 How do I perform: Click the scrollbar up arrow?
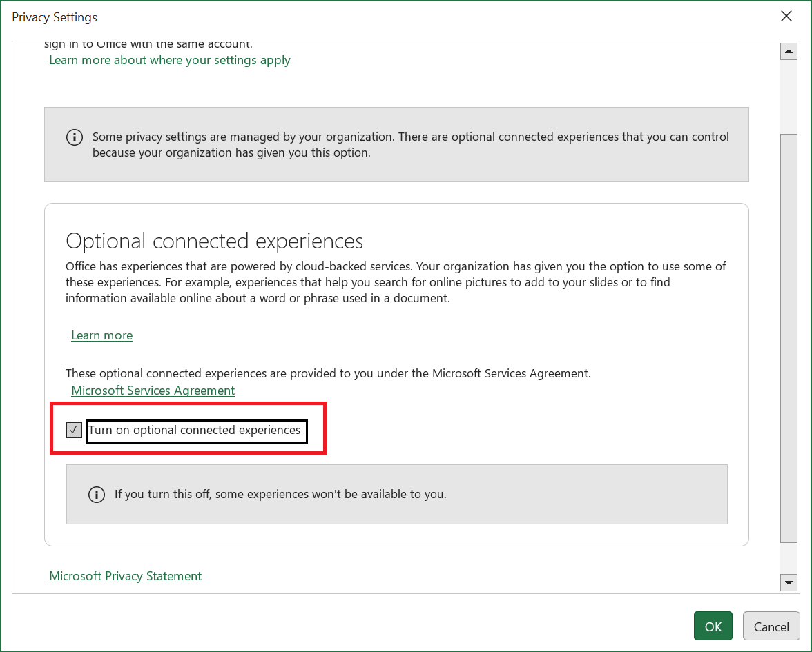click(789, 51)
